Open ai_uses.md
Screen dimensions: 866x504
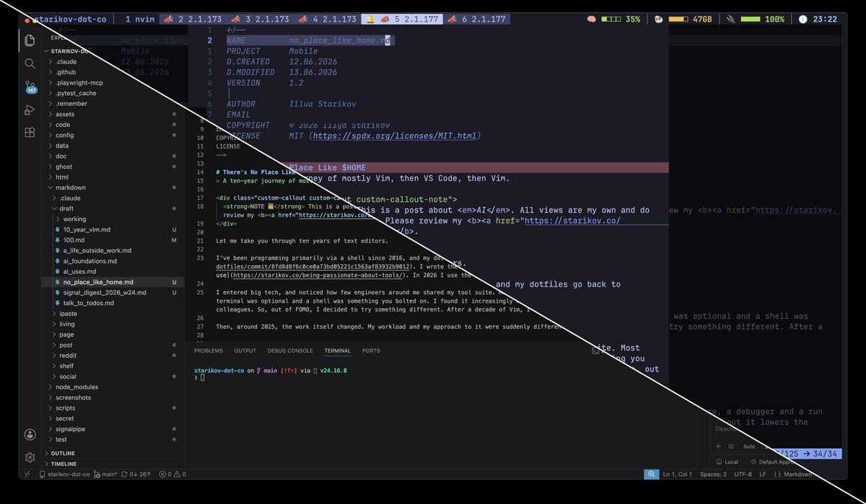pyautogui.click(x=79, y=271)
